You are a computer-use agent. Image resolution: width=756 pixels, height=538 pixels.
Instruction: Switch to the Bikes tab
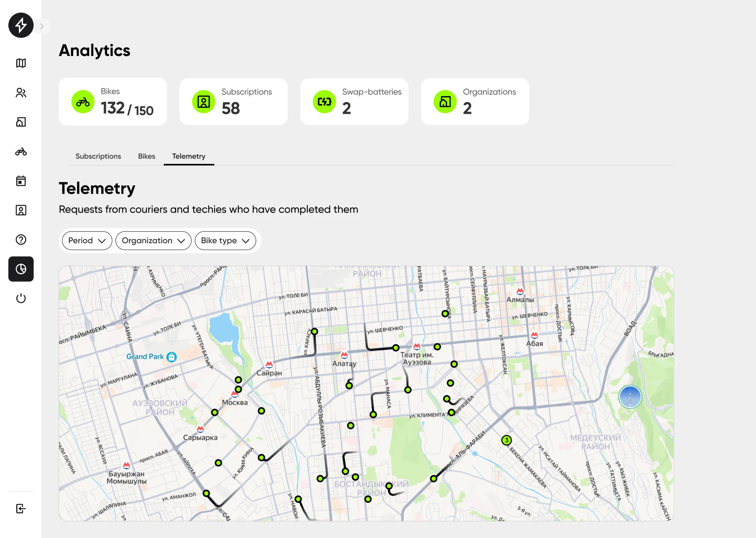[147, 156]
